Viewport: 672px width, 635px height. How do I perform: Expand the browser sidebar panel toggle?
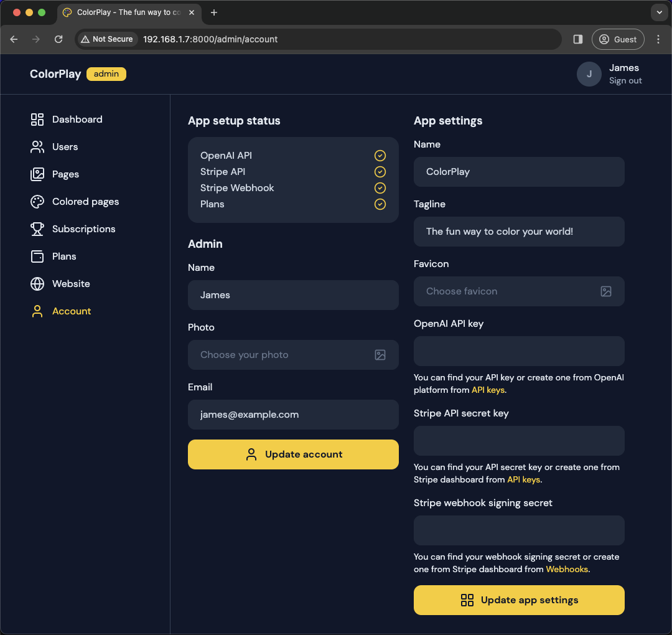577,39
